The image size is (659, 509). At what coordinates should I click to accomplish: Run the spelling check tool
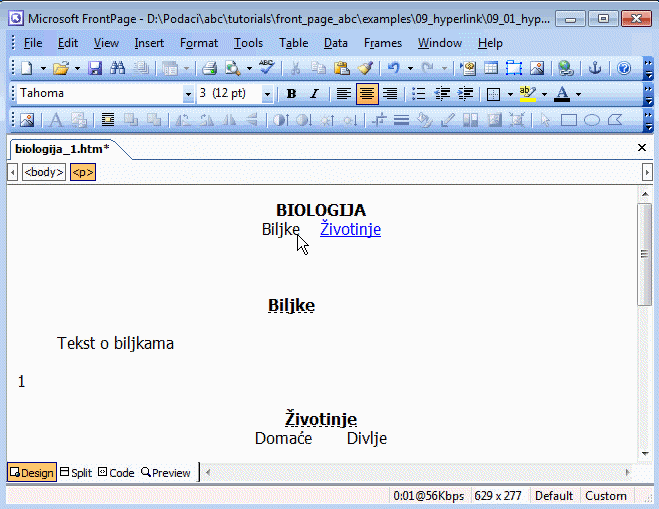pos(266,69)
